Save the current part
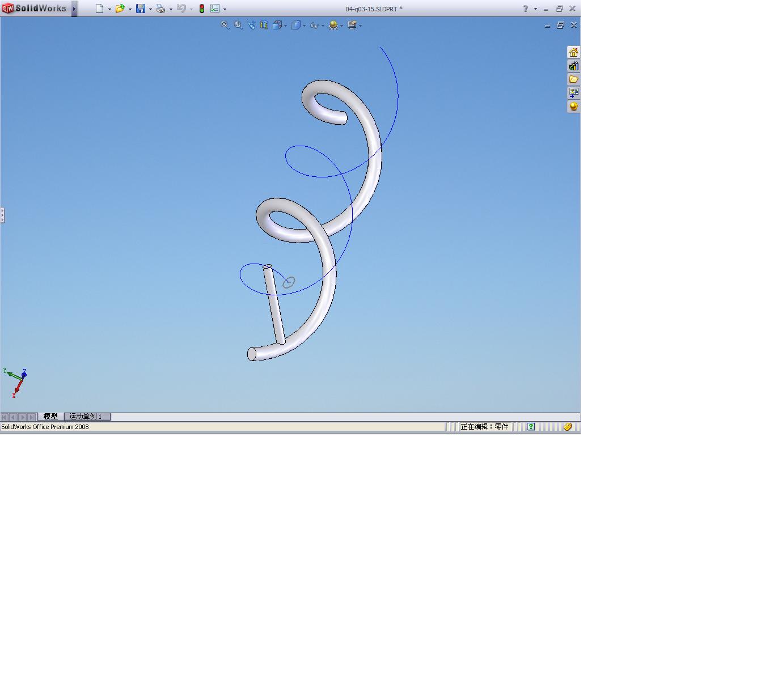This screenshot has width=761, height=700. point(141,9)
